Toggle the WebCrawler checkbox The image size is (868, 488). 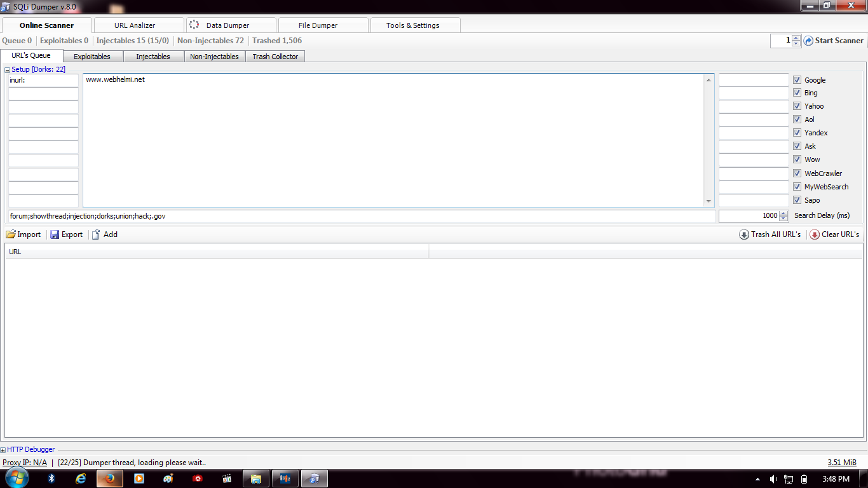pyautogui.click(x=797, y=173)
